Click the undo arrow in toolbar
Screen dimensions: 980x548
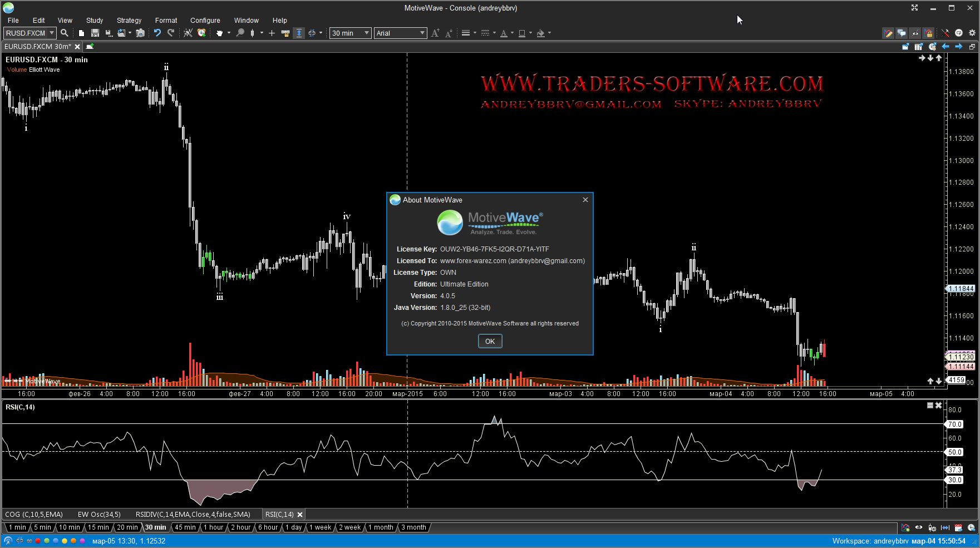[157, 33]
